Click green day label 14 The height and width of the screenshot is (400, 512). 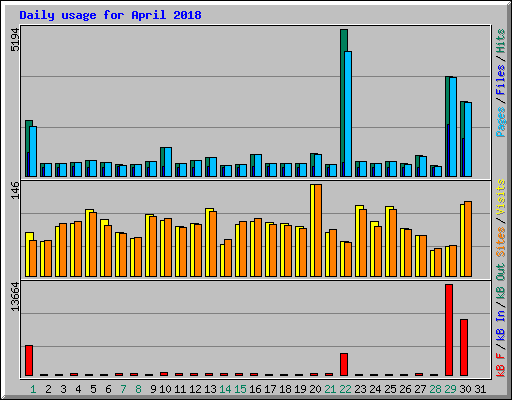[225, 389]
